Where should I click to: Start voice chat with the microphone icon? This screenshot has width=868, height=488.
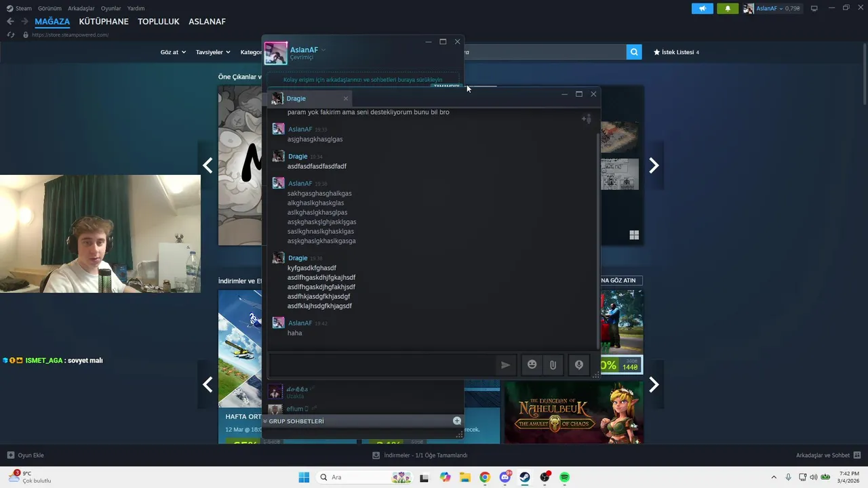579,365
